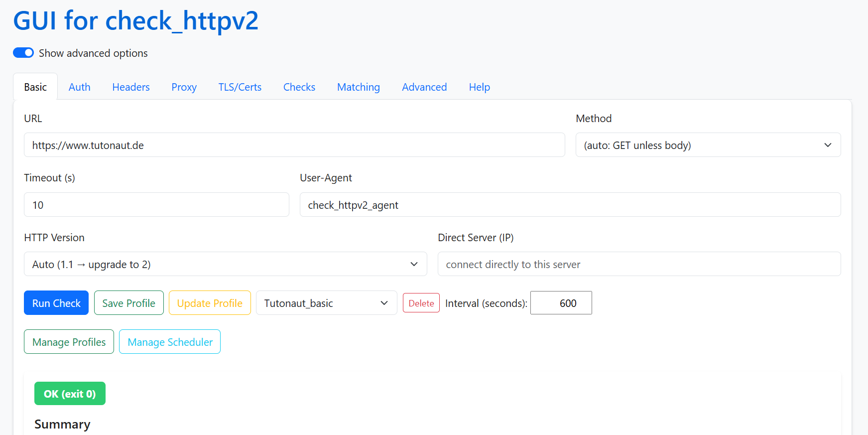Open the Matching tab

(x=359, y=87)
